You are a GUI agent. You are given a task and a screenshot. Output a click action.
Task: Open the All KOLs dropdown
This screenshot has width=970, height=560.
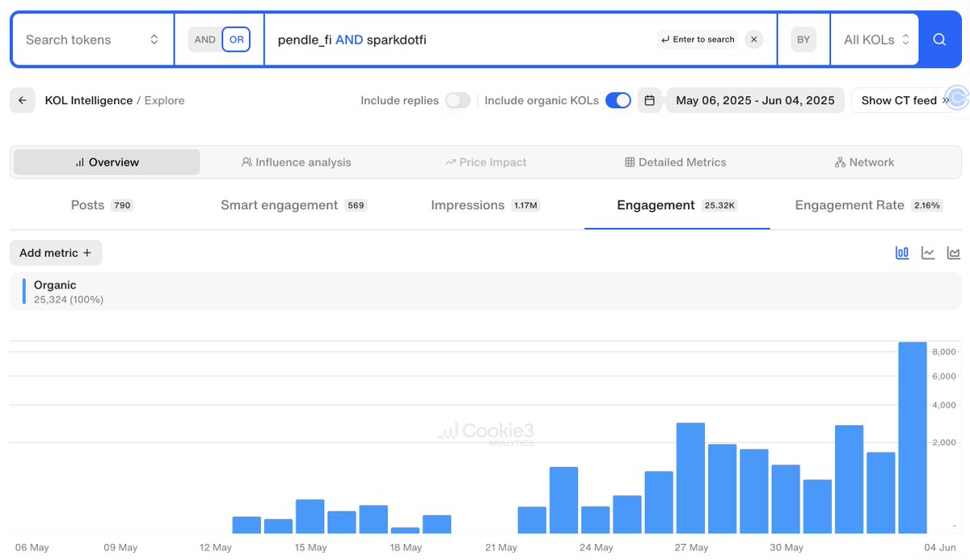(876, 40)
